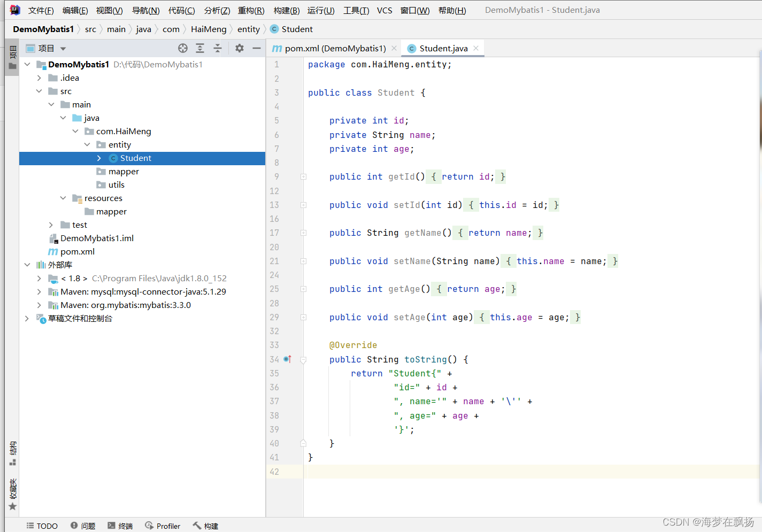Unfold setName method on line 21
Image resolution: width=762 pixels, height=532 pixels.
click(x=303, y=261)
